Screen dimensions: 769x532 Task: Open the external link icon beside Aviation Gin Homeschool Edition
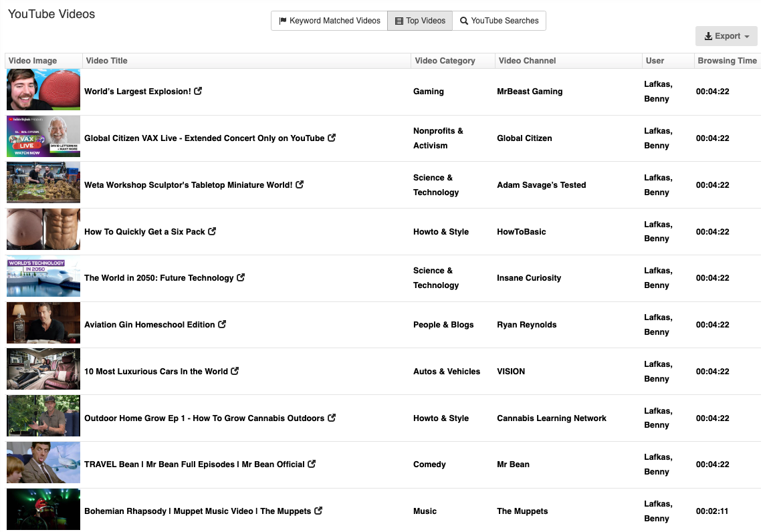click(223, 324)
